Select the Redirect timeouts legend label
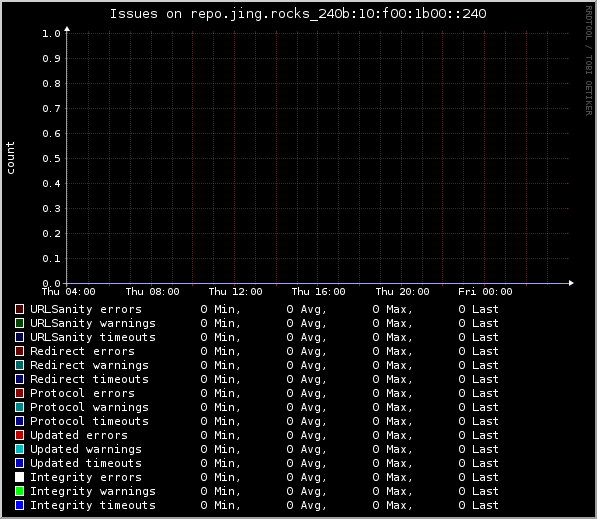 [x=89, y=379]
